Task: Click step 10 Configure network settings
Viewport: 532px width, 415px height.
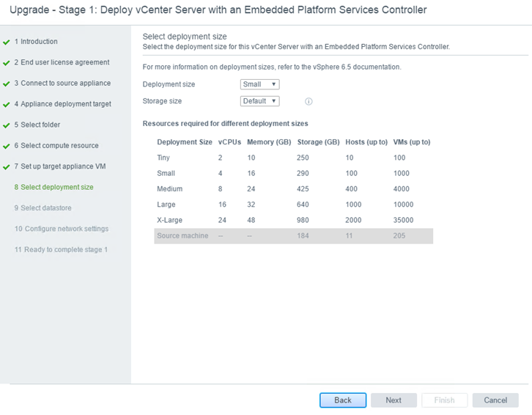Action: pos(62,229)
